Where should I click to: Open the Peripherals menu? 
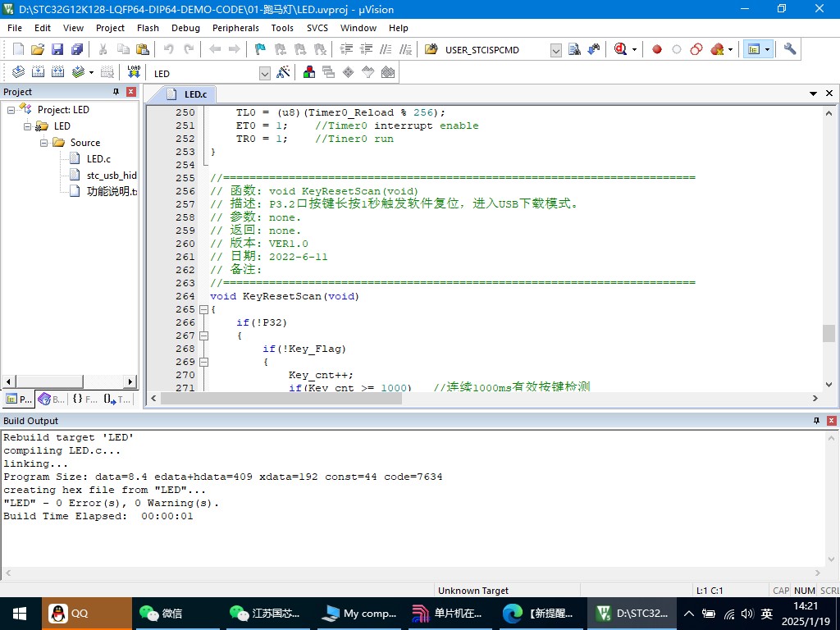[x=235, y=28]
